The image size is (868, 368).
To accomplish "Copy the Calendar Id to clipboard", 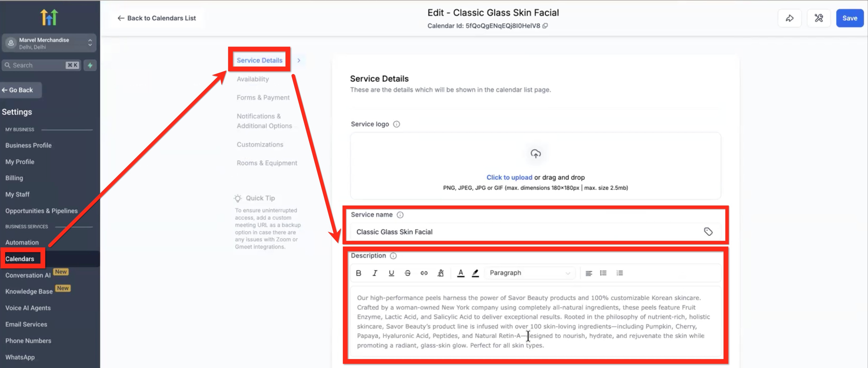I will point(545,26).
